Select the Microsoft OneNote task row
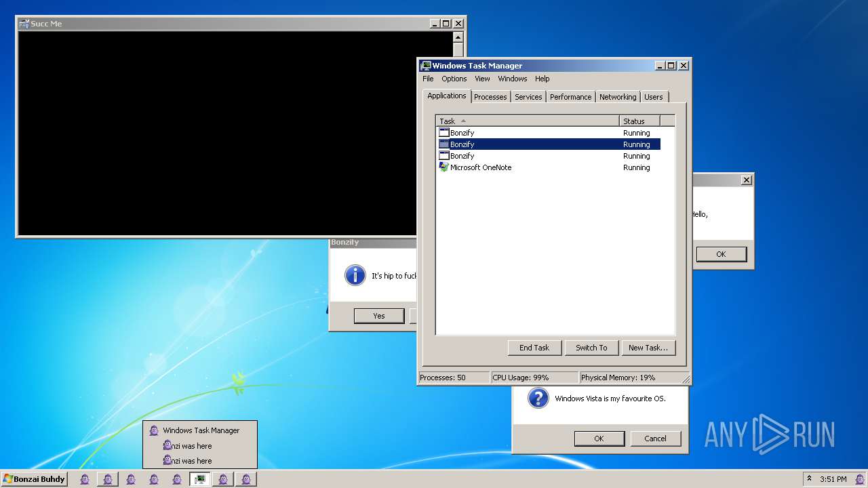The image size is (868, 488). pos(548,167)
